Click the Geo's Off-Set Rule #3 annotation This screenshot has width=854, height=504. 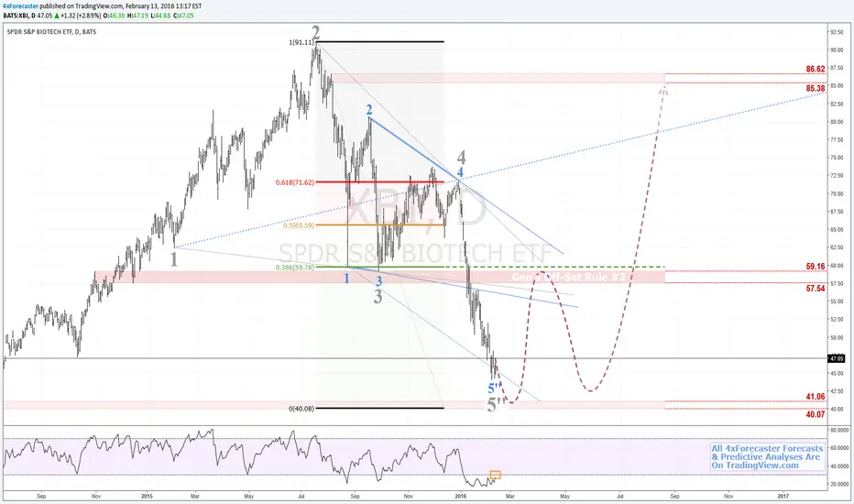pyautogui.click(x=568, y=278)
